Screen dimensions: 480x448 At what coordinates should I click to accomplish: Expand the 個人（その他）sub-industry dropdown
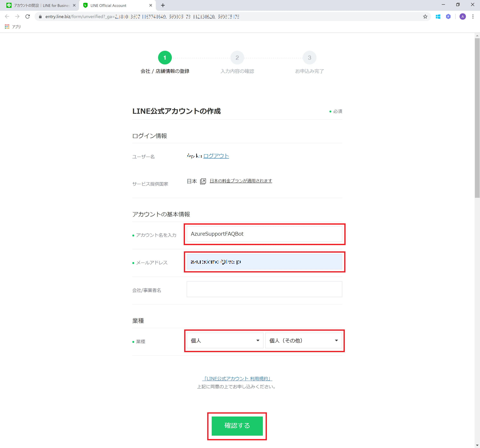click(x=304, y=340)
